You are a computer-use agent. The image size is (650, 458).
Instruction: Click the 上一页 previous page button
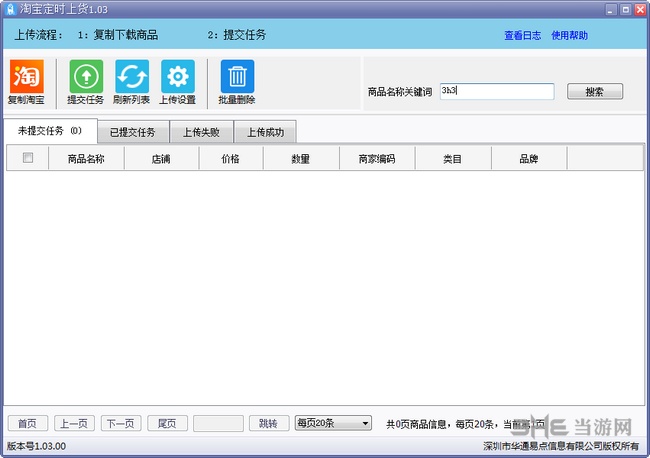(74, 423)
